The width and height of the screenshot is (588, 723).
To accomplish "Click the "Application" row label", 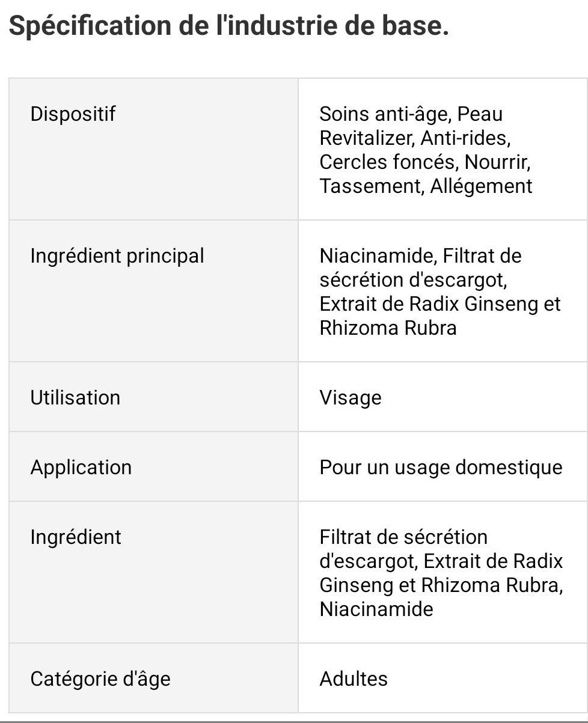I will 81,467.
